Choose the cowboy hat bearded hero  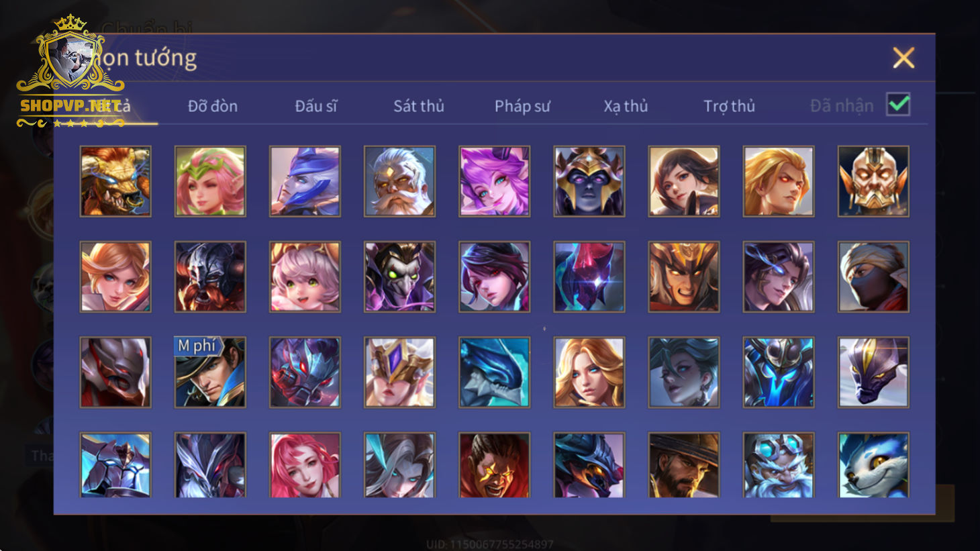coord(684,464)
